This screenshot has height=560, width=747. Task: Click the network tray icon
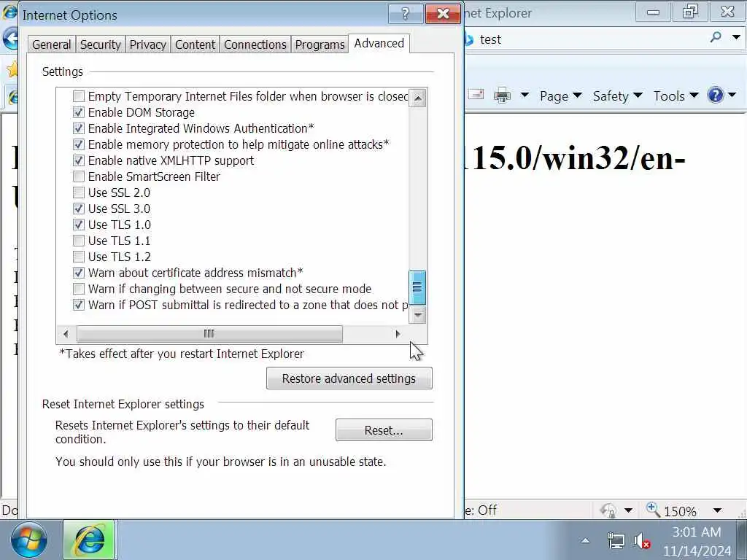click(616, 541)
